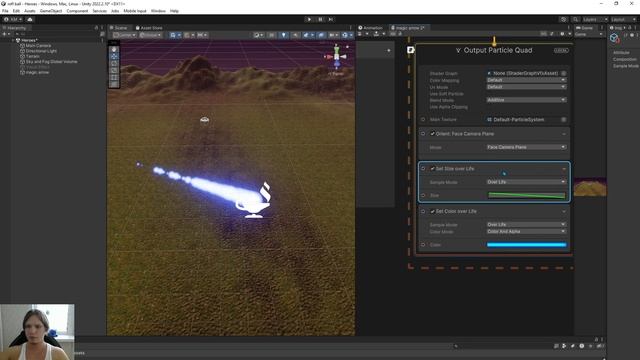Select the Rect tool in Scene overlay
The width and height of the screenshot is (640, 360).
pyautogui.click(x=114, y=77)
